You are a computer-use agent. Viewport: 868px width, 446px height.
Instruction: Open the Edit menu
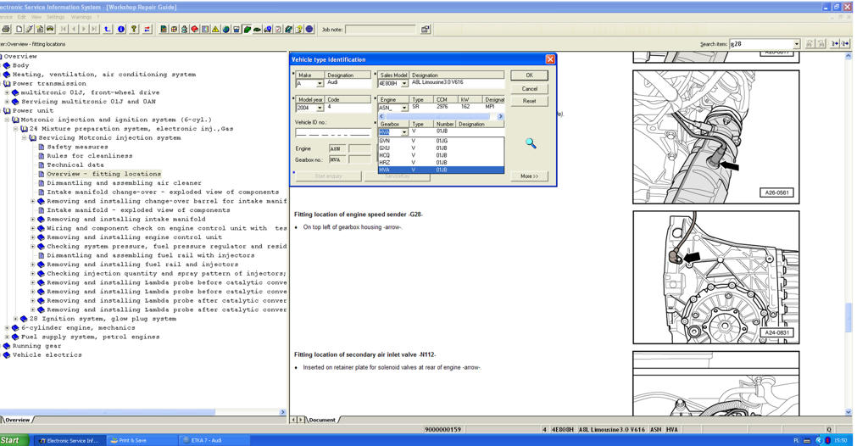(x=21, y=17)
